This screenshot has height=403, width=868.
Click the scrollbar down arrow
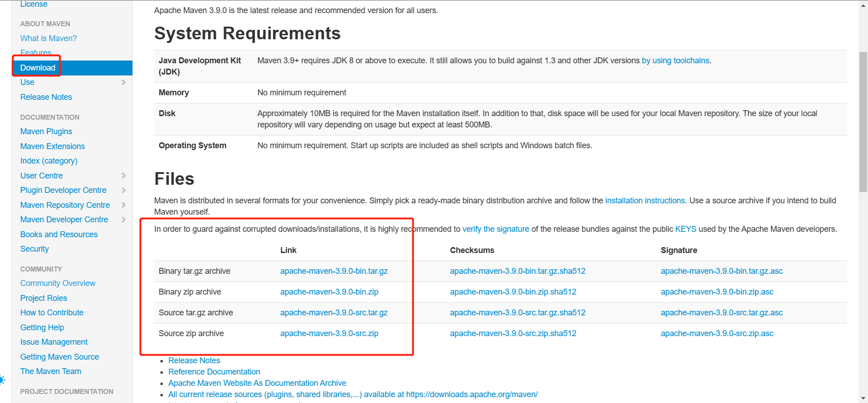tap(863, 398)
